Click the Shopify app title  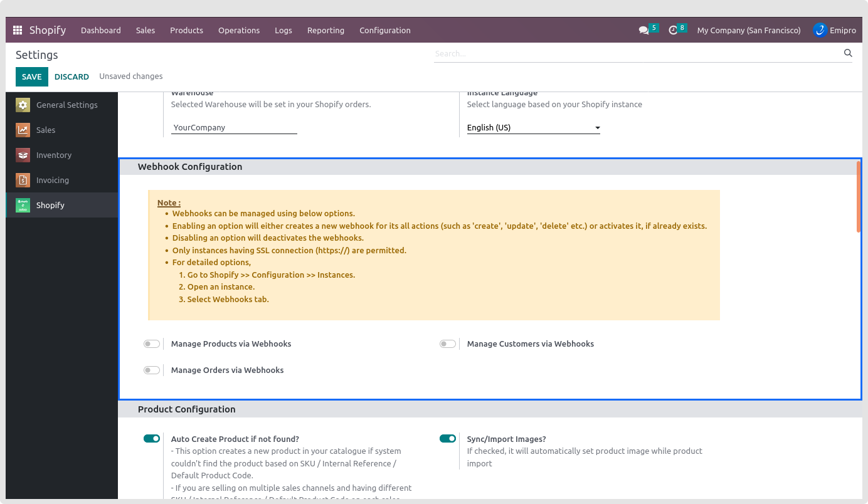point(48,30)
